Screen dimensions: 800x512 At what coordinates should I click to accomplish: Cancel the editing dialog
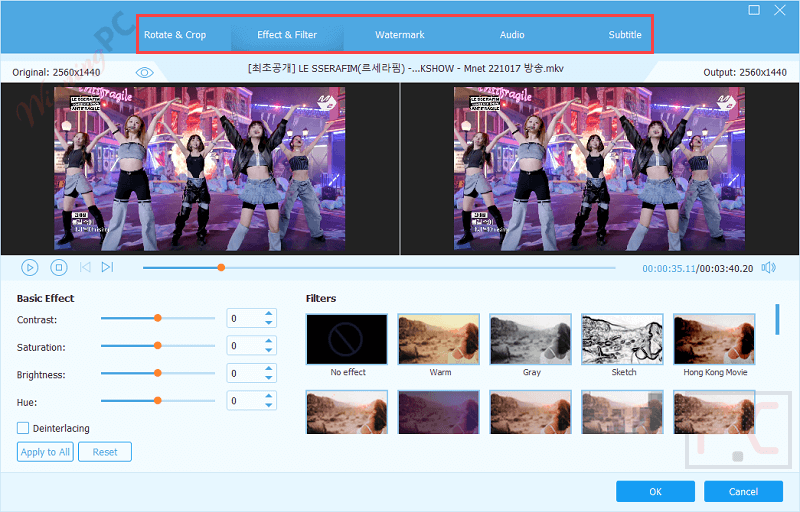pyautogui.click(x=743, y=492)
